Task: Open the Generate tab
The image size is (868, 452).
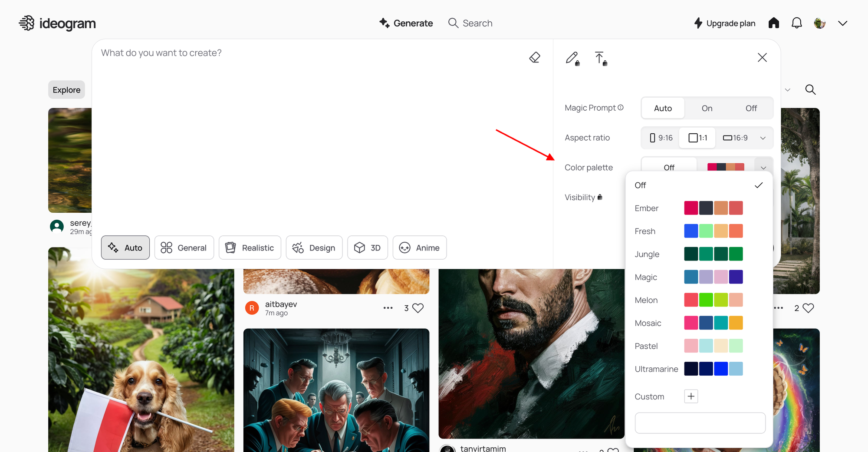Action: pyautogui.click(x=406, y=23)
